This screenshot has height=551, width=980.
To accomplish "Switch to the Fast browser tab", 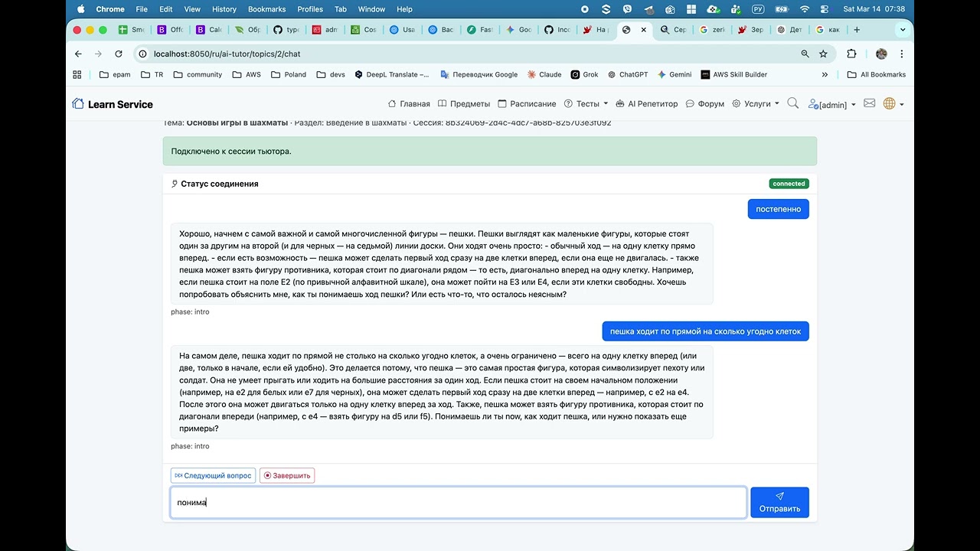I will click(x=480, y=30).
